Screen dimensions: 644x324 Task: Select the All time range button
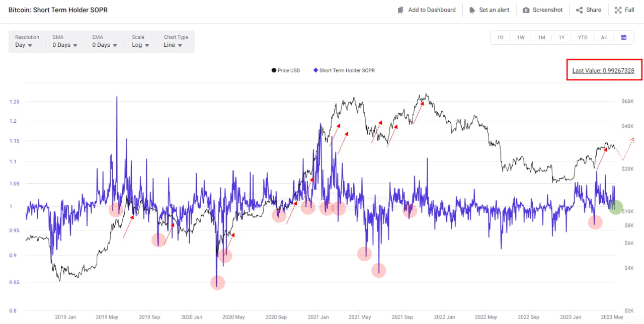click(603, 37)
